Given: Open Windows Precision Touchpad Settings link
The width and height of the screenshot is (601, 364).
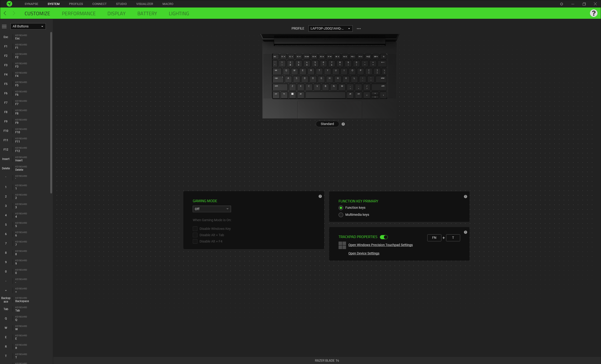Looking at the screenshot, I should coord(380,245).
